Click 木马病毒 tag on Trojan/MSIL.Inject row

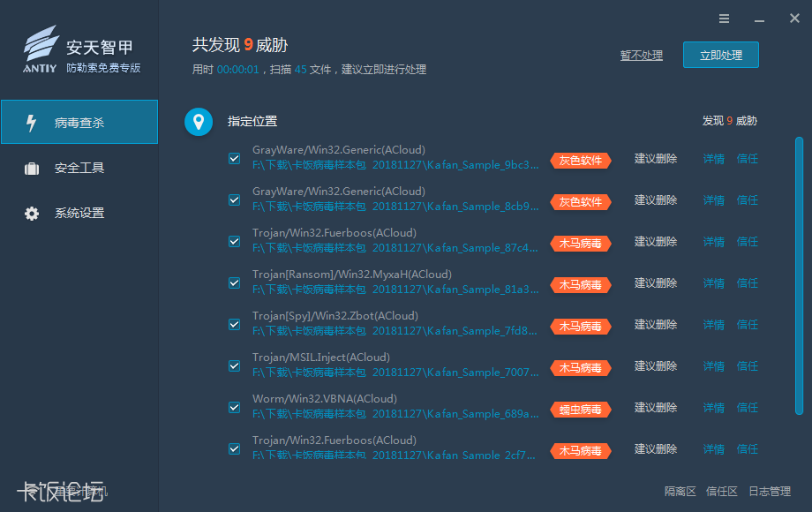tap(581, 368)
